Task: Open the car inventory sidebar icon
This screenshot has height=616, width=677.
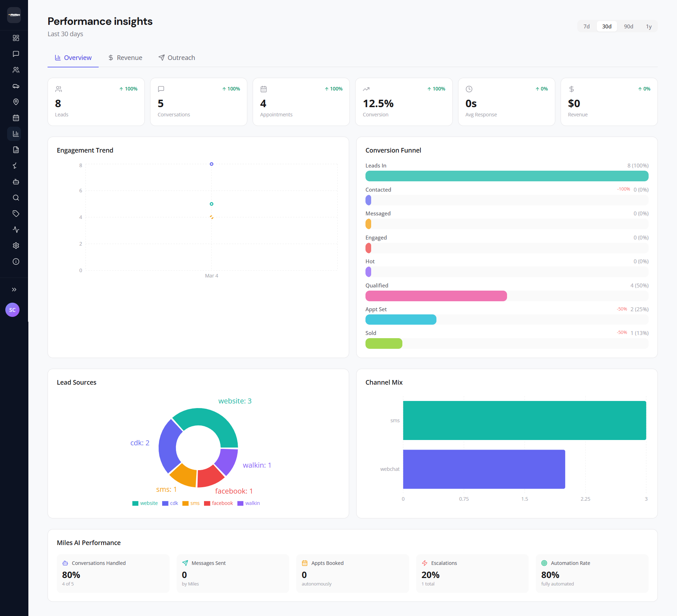Action: coord(16,86)
